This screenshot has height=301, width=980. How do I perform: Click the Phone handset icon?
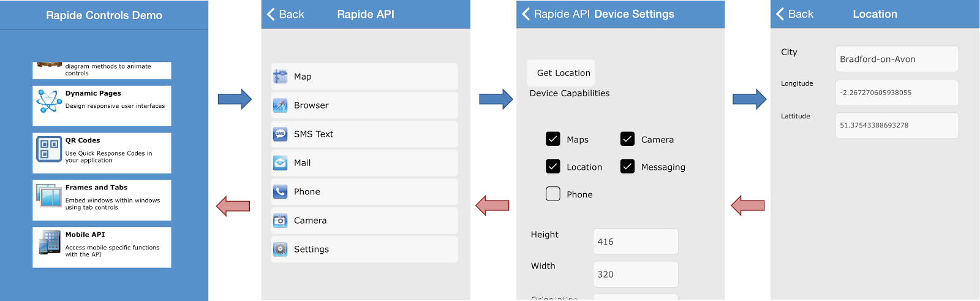281,192
